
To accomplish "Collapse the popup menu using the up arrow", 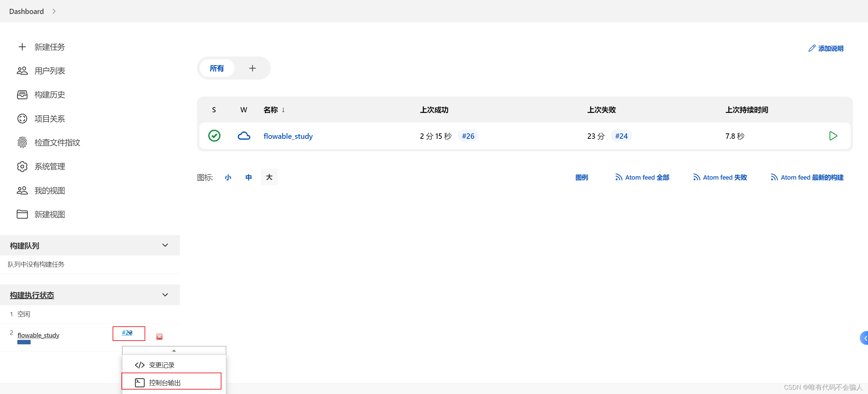I will point(174,350).
